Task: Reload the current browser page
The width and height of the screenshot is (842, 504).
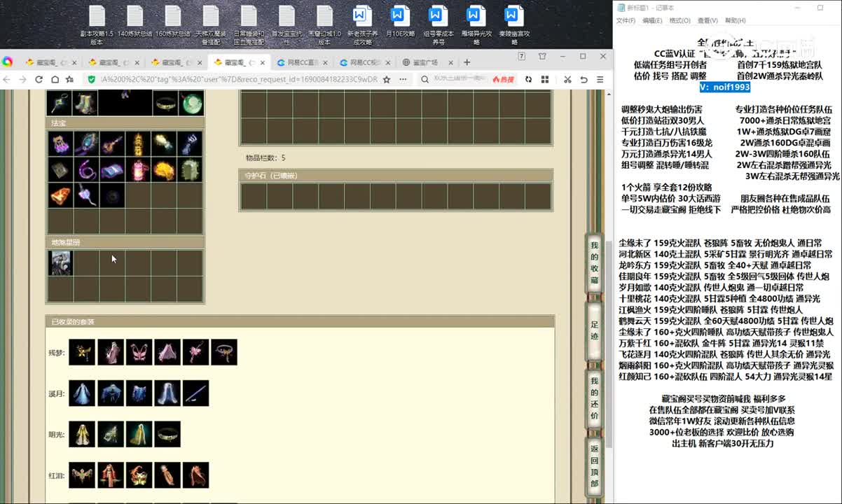Action: (39, 80)
